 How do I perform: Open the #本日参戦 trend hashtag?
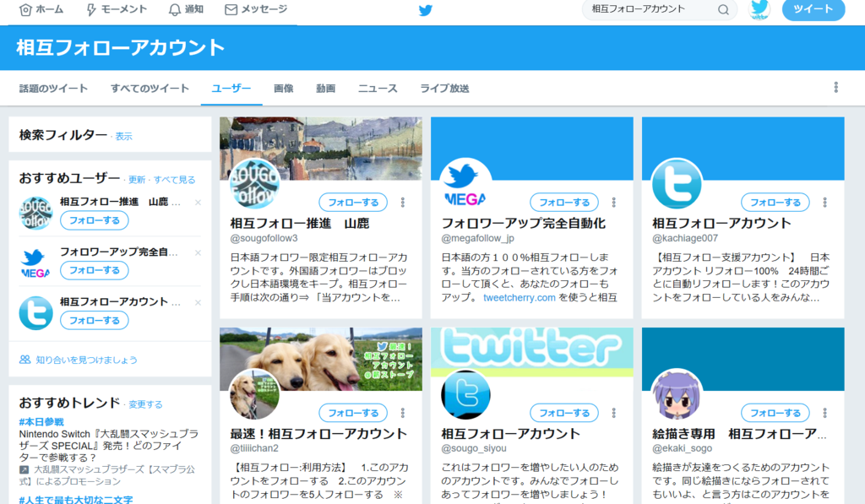(41, 422)
